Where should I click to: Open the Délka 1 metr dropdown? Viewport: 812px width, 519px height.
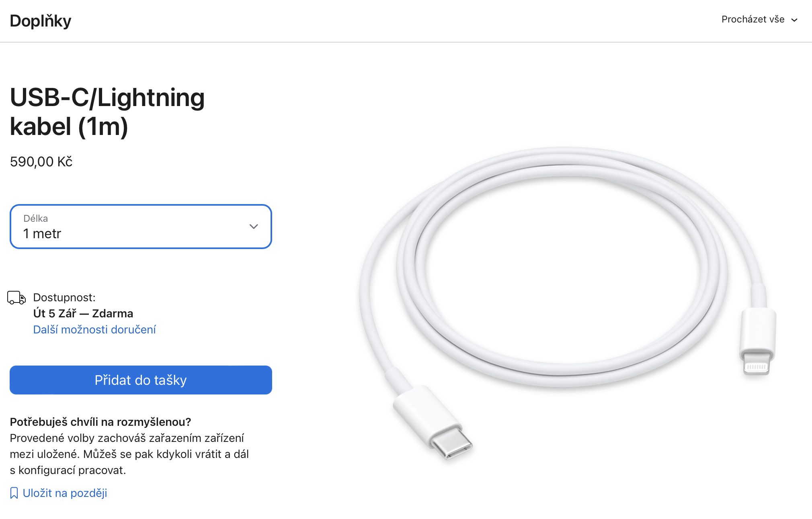[x=141, y=227]
